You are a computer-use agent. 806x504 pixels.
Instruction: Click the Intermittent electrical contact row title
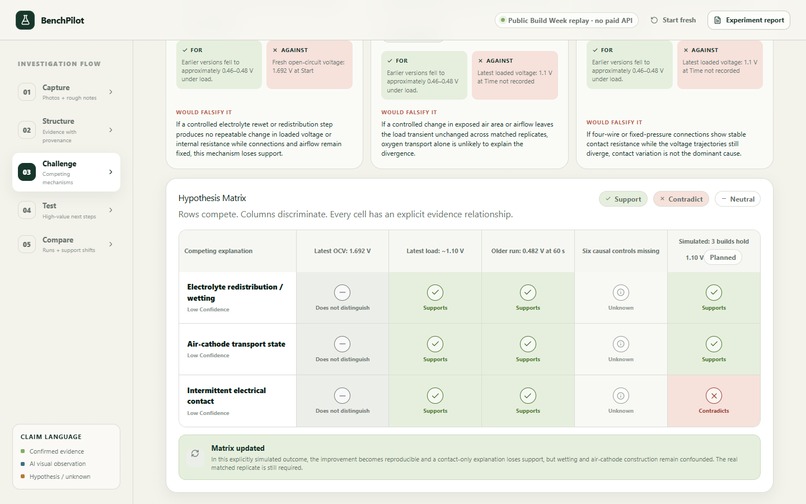click(227, 396)
